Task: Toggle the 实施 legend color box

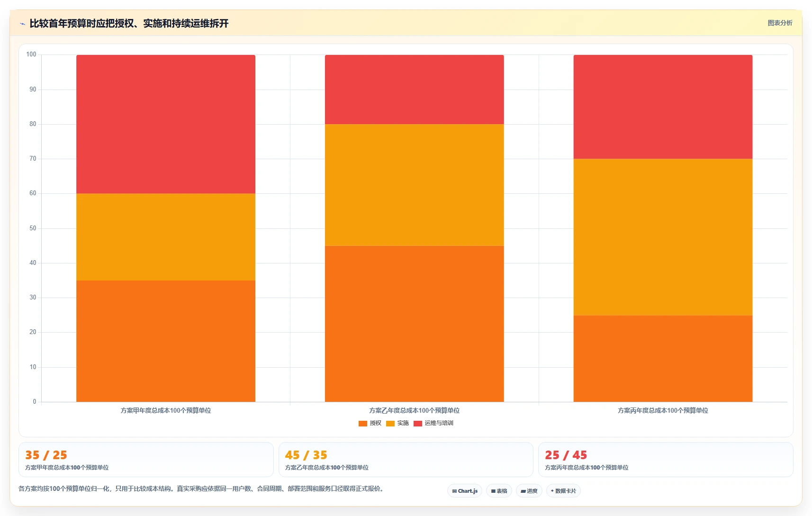Action: 390,424
